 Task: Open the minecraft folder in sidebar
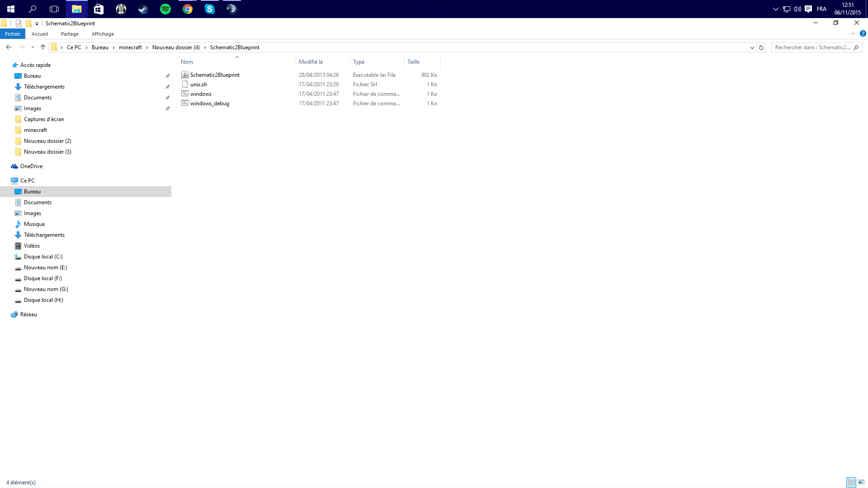pos(35,130)
